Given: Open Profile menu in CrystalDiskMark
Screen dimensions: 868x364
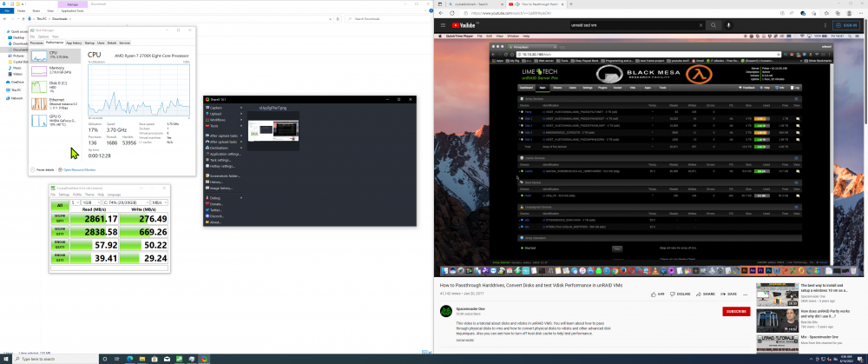Looking at the screenshot, I should tap(76, 195).
